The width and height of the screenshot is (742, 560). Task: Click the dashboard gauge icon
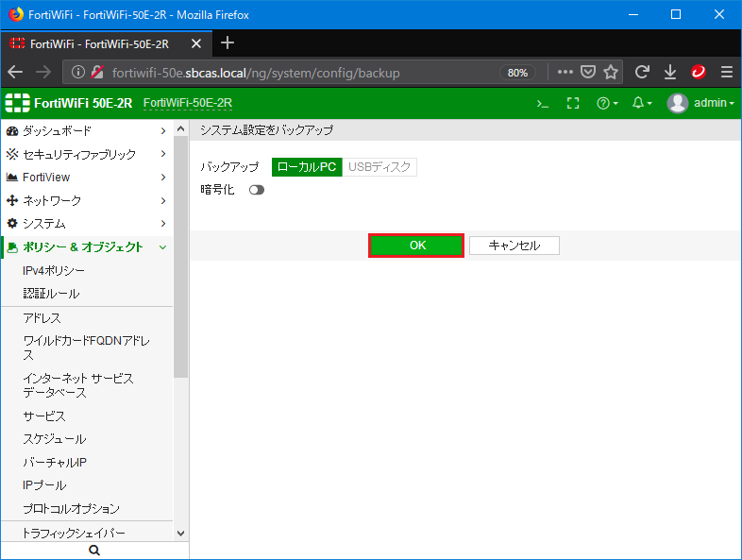click(12, 131)
